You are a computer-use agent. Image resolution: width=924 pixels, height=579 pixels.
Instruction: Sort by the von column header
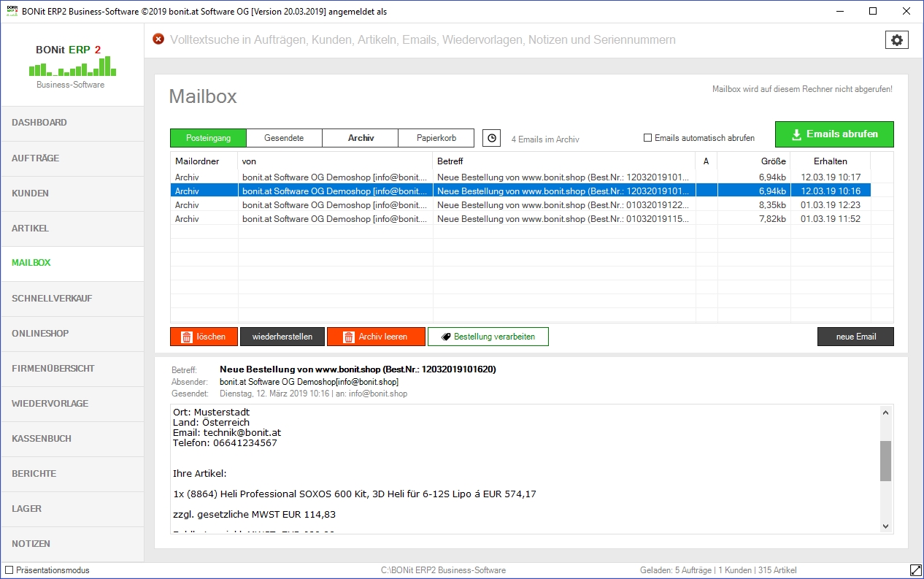tap(336, 161)
